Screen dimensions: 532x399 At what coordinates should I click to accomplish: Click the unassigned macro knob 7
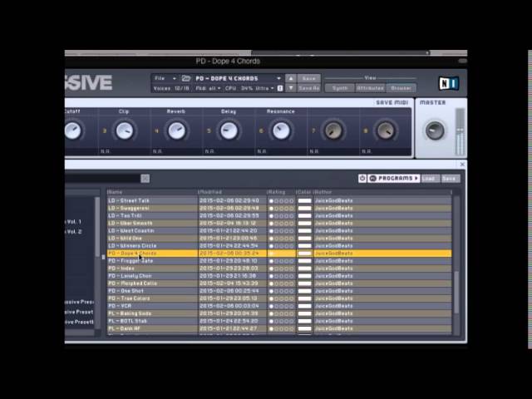click(x=333, y=131)
